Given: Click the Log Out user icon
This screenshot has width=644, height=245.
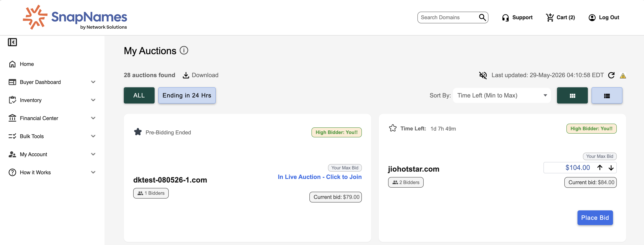Looking at the screenshot, I should 592,17.
